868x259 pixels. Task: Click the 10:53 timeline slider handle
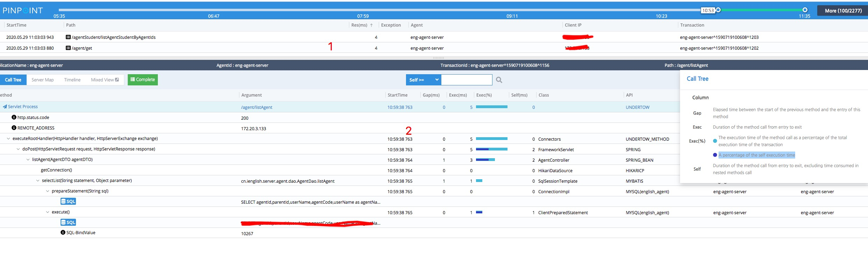718,10
